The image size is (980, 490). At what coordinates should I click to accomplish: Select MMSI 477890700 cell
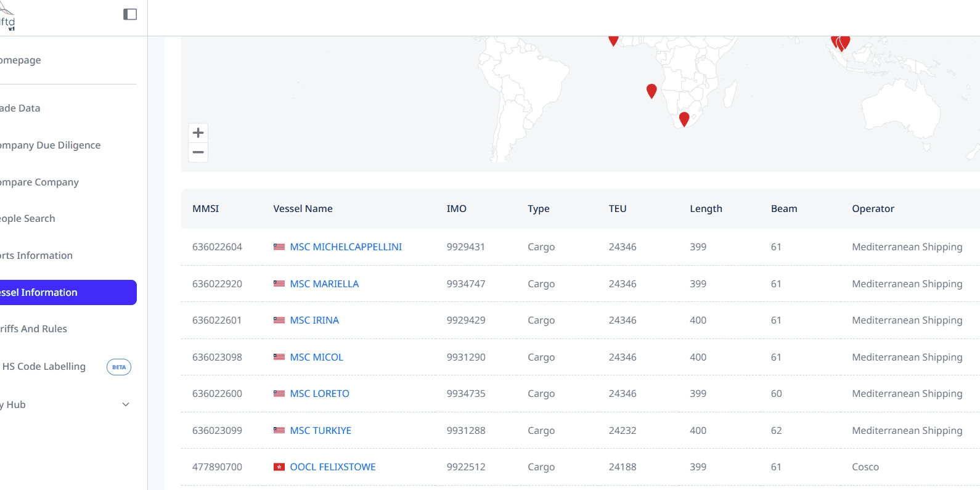217,467
